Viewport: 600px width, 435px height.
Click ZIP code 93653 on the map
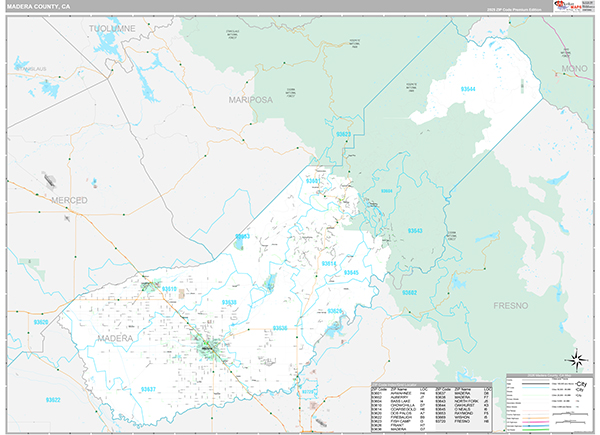point(242,236)
